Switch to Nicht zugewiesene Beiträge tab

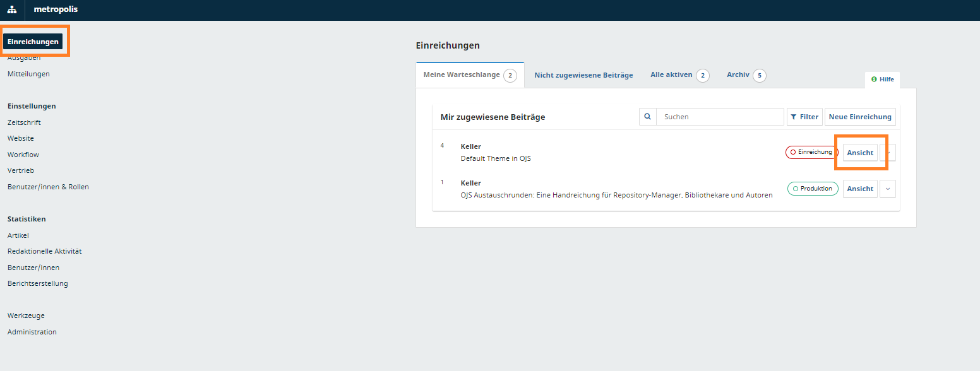[x=583, y=75]
